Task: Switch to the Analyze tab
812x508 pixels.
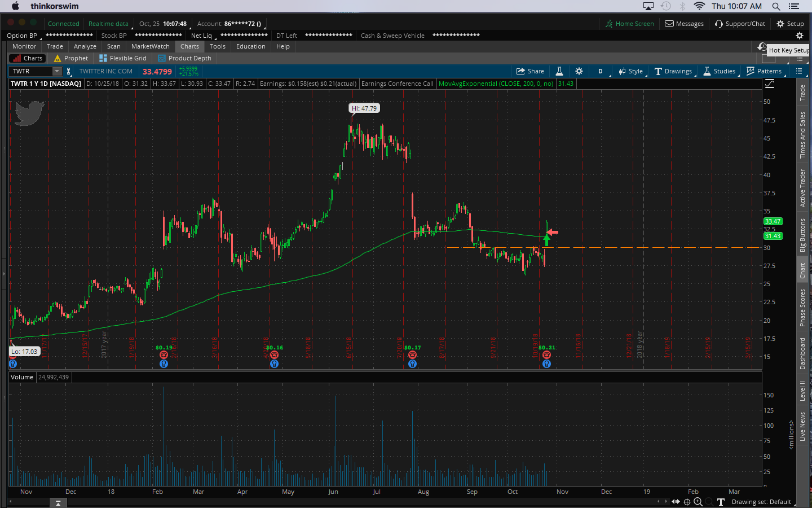Action: click(85, 46)
